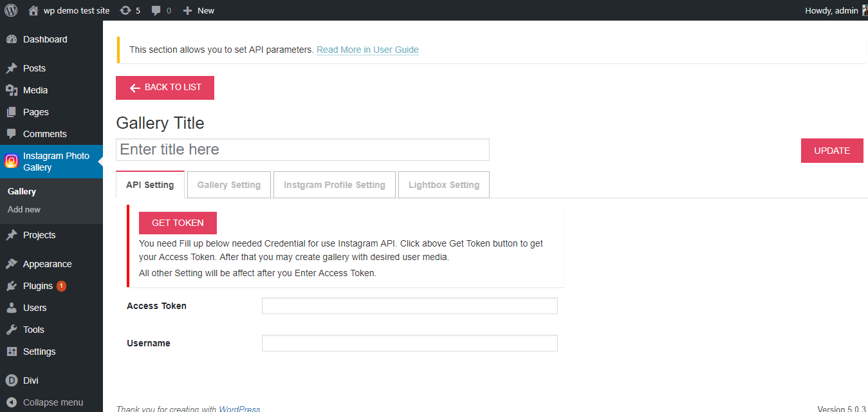Image resolution: width=868 pixels, height=412 pixels.
Task: Click the home icon beside site name
Action: point(33,10)
